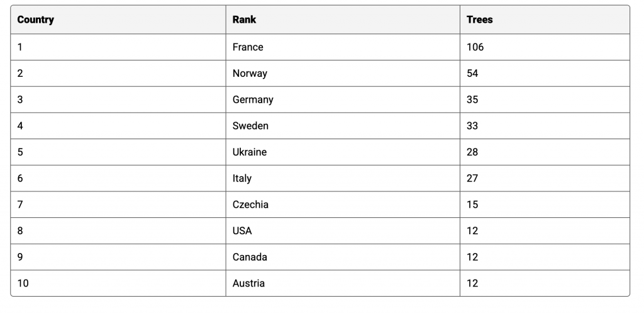Click the number 10 in first column
This screenshot has height=313, width=644.
coord(23,283)
